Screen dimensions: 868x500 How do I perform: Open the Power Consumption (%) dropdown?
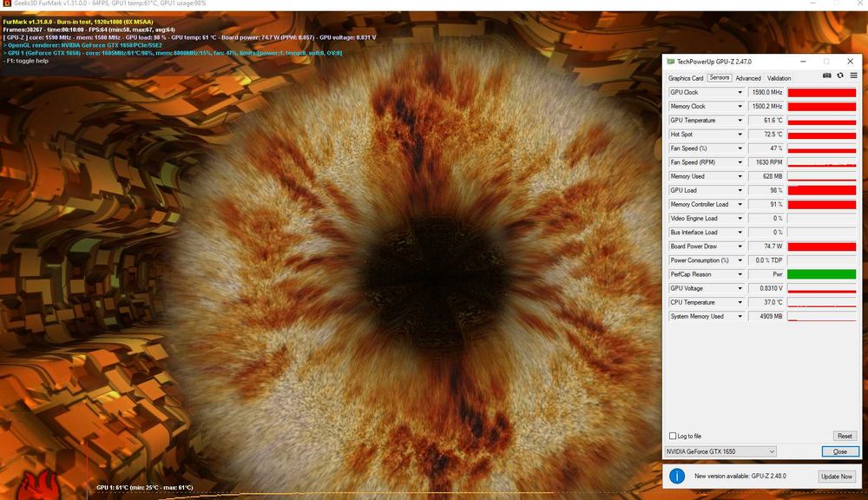(740, 260)
